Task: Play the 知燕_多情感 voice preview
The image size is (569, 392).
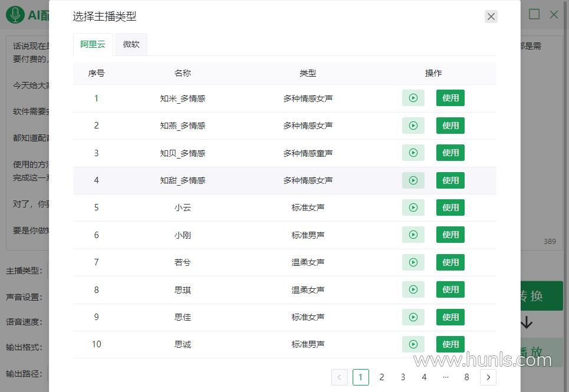Action: (x=413, y=126)
